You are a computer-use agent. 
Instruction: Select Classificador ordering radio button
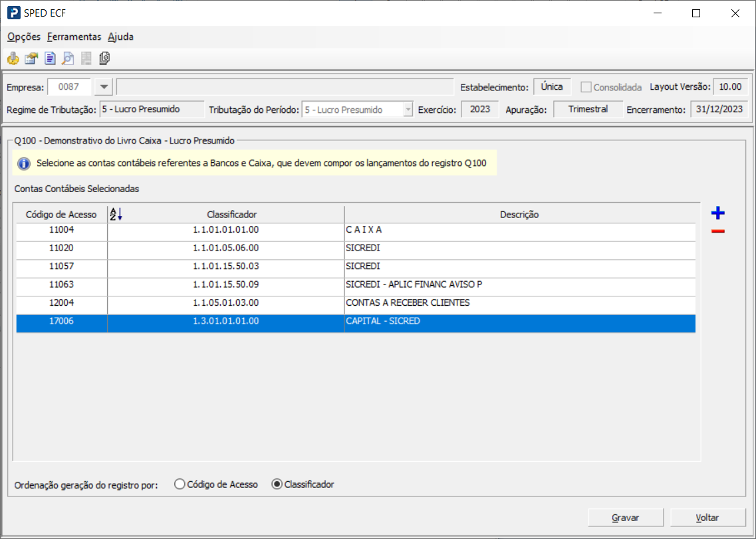[277, 484]
